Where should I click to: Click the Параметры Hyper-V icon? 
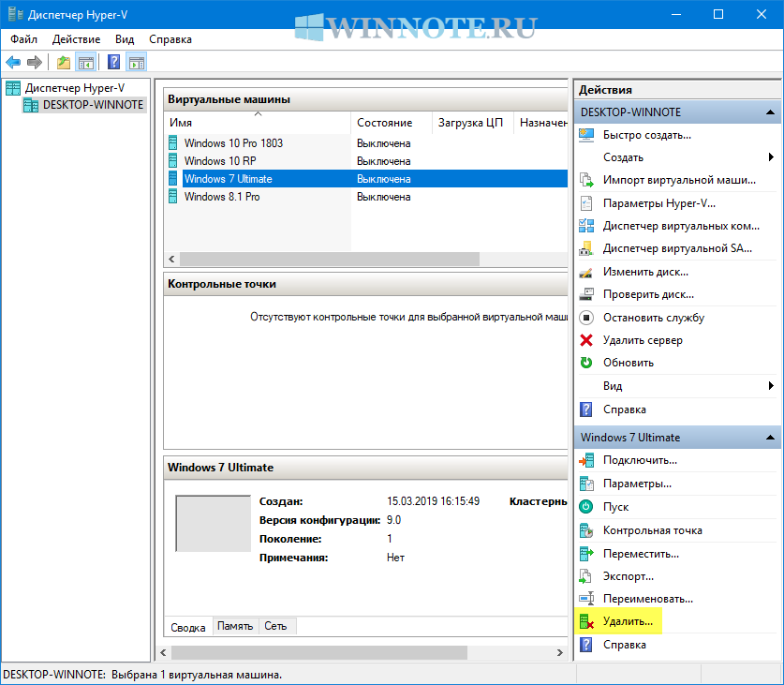586,203
